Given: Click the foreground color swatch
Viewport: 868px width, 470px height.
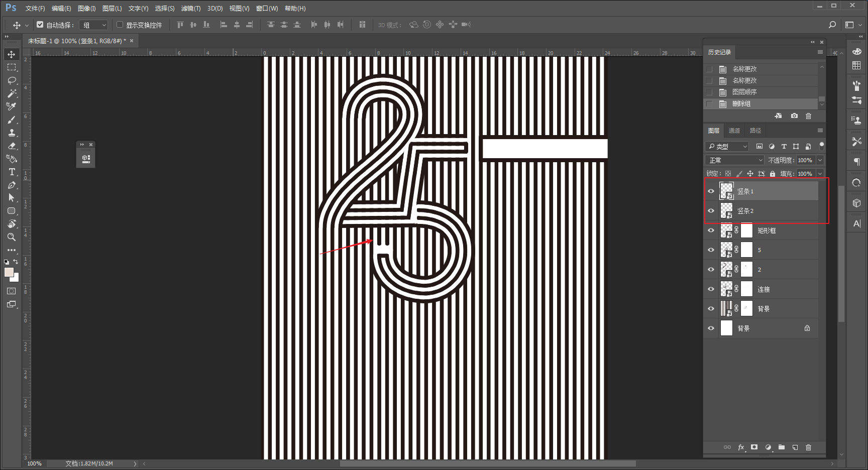Looking at the screenshot, I should (x=9, y=272).
